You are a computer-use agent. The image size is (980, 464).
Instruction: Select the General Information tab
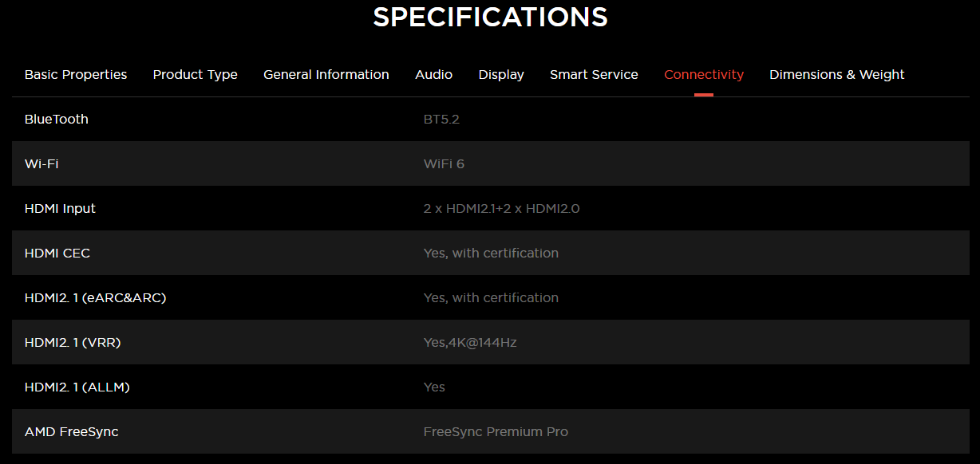point(326,75)
